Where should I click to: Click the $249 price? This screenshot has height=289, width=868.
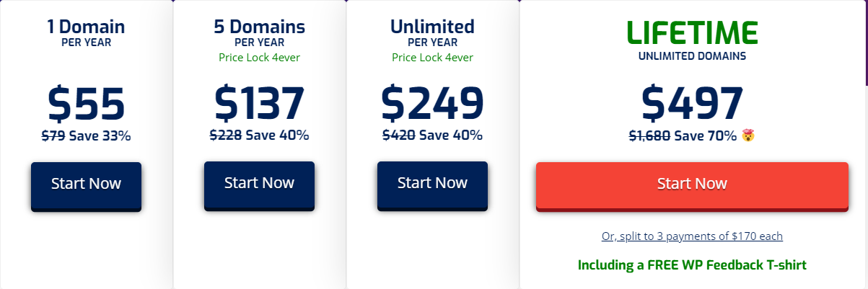click(432, 104)
